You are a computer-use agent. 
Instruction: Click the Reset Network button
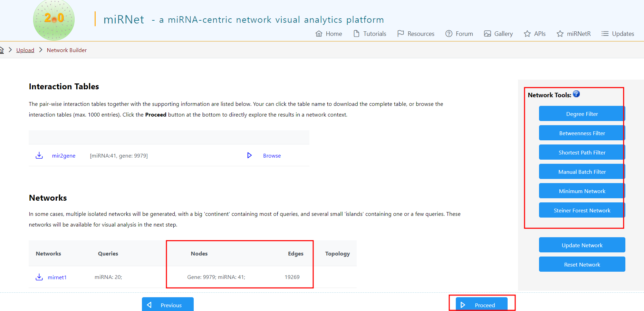[x=582, y=264]
